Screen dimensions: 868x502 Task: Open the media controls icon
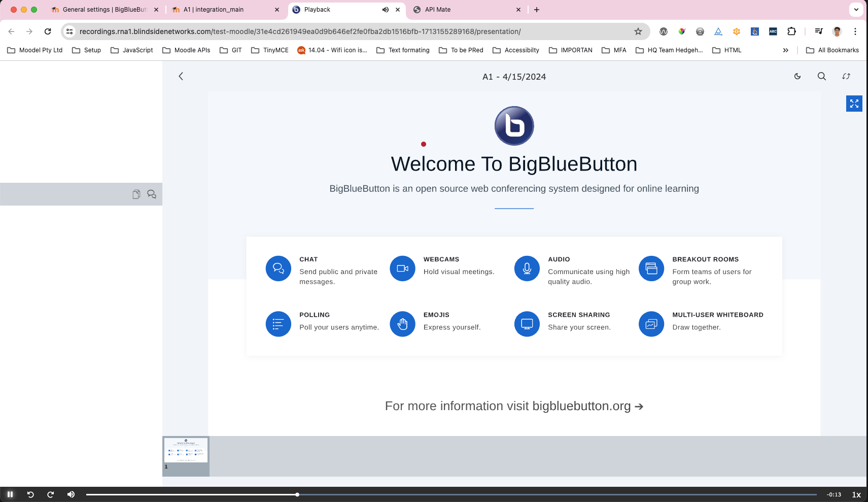pos(819,31)
